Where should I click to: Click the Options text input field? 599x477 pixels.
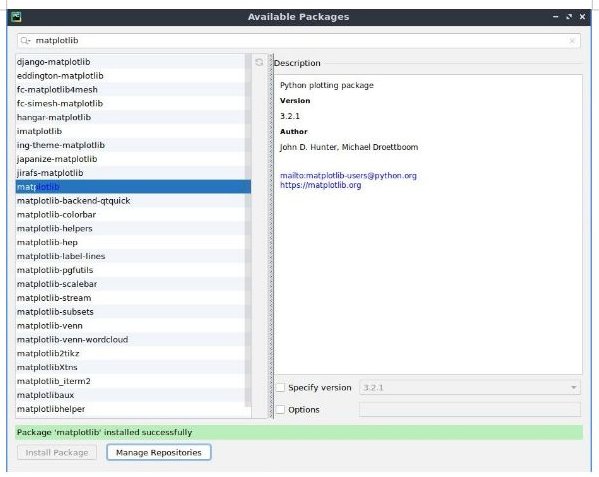pyautogui.click(x=470, y=409)
